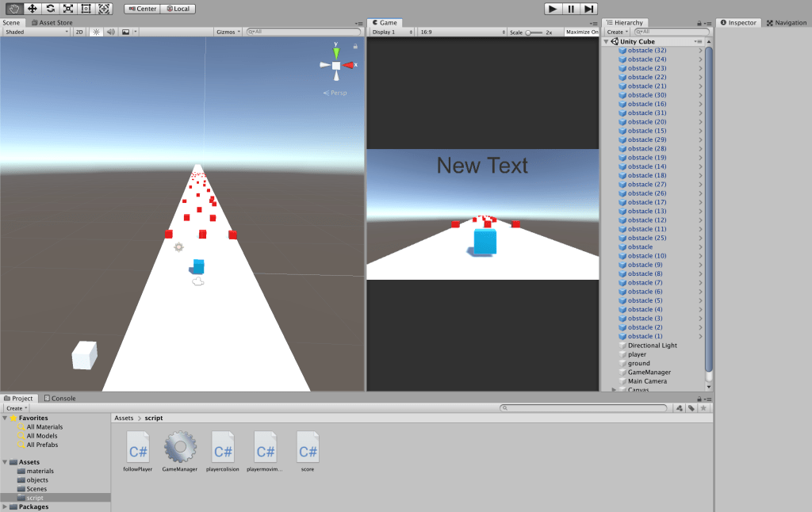The height and width of the screenshot is (512, 812).
Task: Select the Scale tool
Action: [x=68, y=9]
